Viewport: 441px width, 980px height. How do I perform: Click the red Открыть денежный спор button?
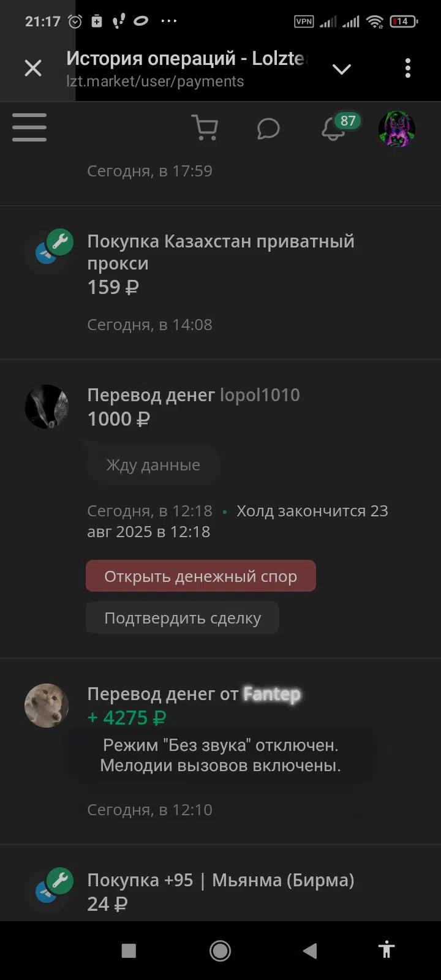(201, 576)
